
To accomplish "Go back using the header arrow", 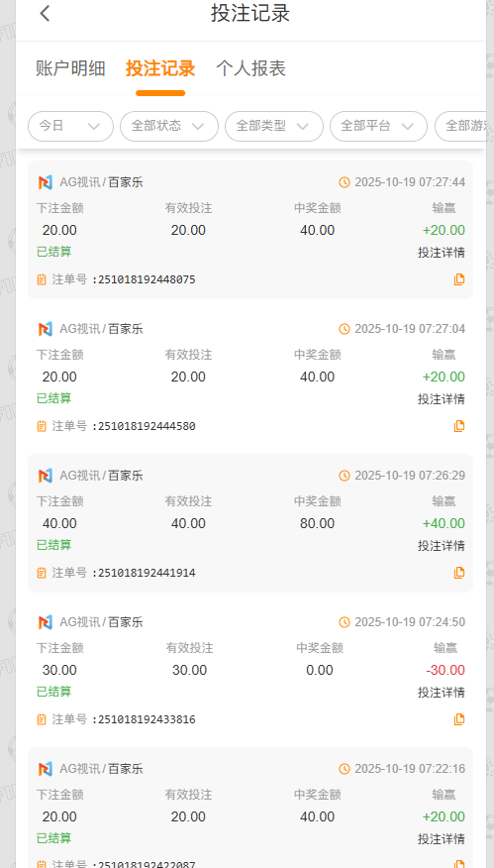I will point(45,13).
